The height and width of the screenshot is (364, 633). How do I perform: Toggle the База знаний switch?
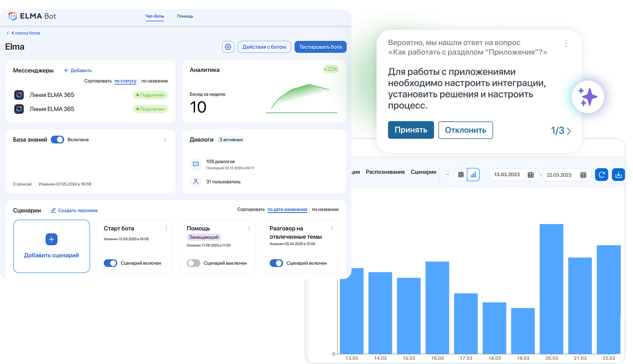pyautogui.click(x=57, y=139)
